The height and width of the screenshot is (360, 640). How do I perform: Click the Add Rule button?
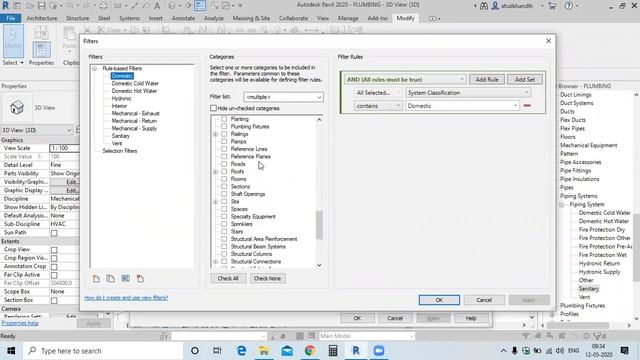(x=487, y=80)
